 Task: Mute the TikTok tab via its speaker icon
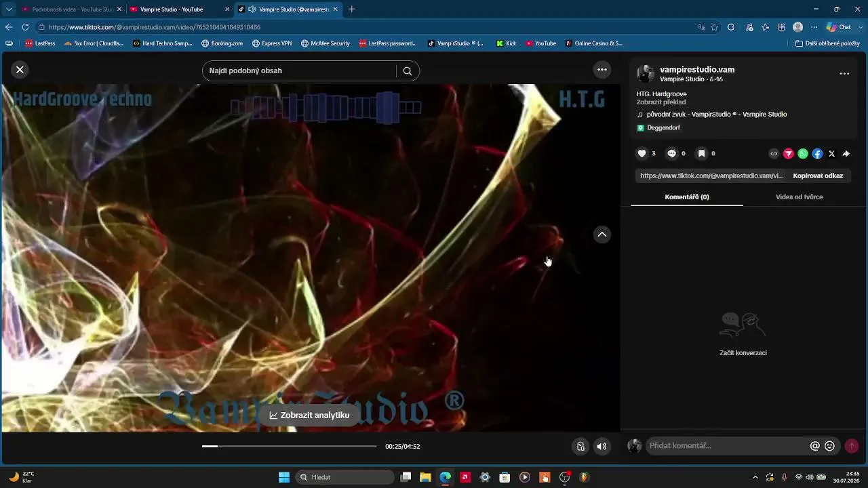point(252,9)
